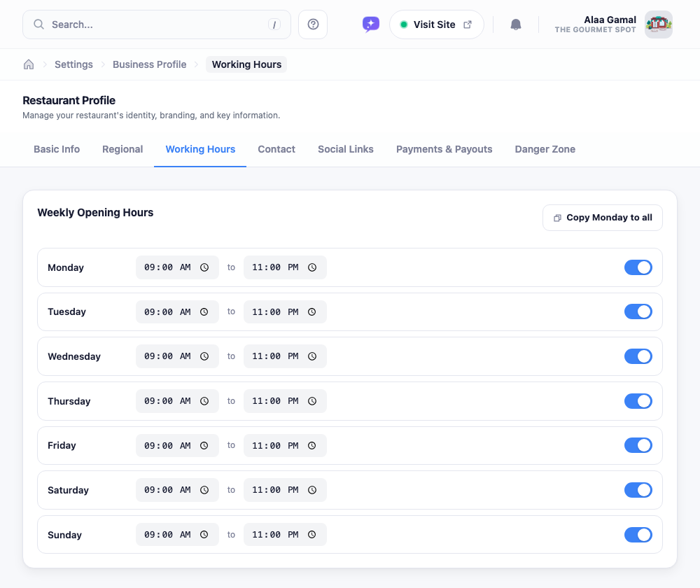Go to Business Profile breadcrumb
This screenshot has width=700, height=588.
(x=150, y=64)
